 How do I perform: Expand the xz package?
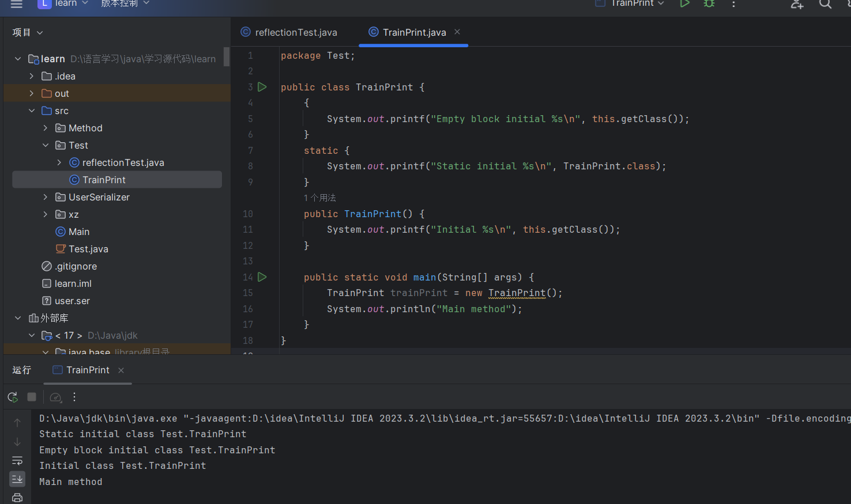click(x=46, y=214)
